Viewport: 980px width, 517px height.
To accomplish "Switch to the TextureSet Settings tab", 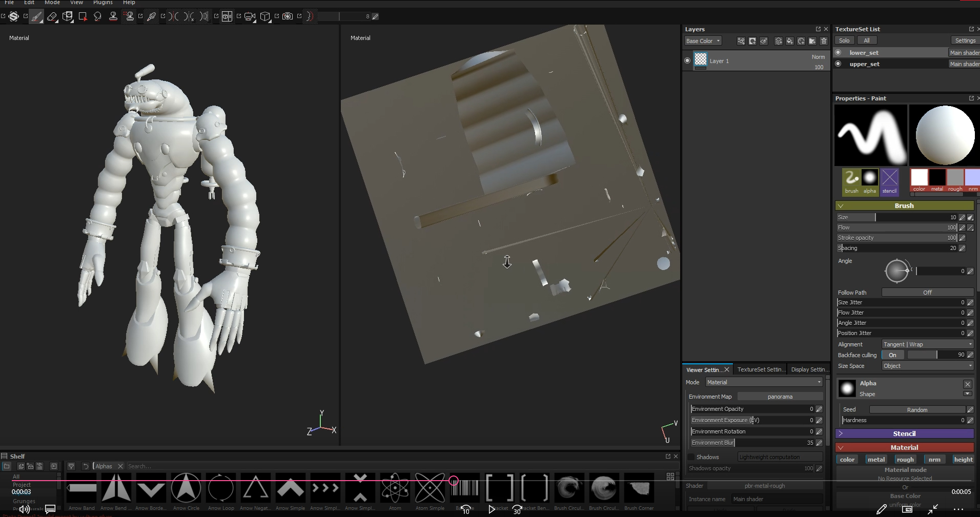I will (761, 369).
